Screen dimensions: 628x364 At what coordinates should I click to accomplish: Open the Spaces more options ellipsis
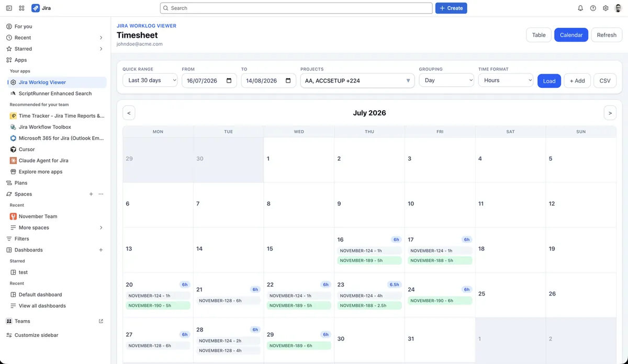[101, 194]
